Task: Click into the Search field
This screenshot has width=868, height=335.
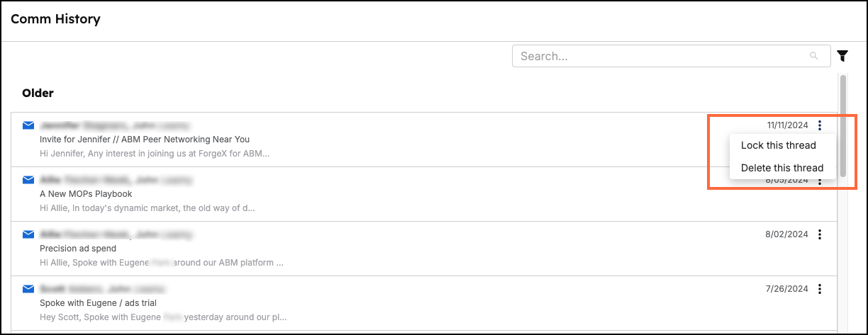Action: point(671,56)
